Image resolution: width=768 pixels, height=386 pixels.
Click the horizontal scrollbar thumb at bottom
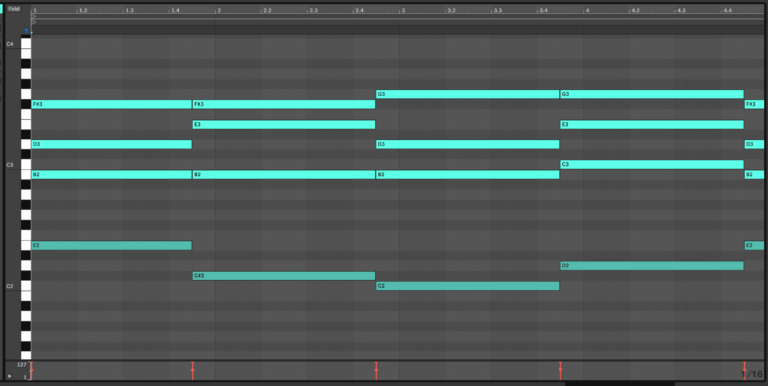(620, 384)
